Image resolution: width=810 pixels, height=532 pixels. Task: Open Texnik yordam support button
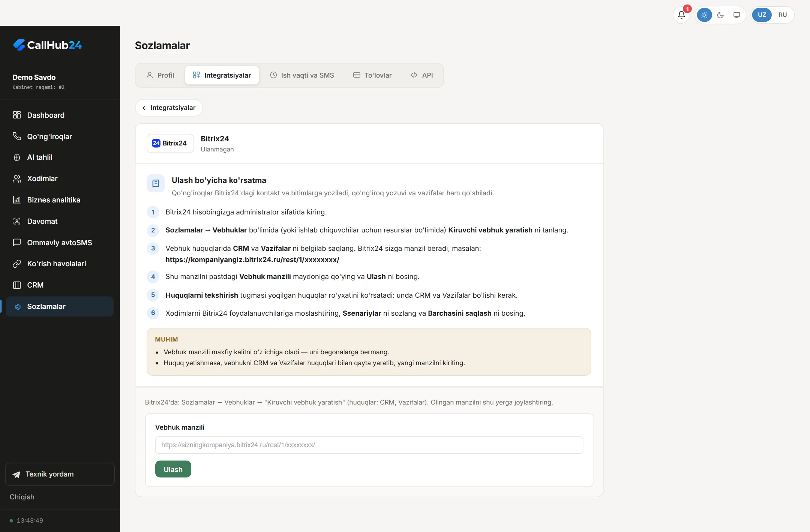tap(60, 474)
